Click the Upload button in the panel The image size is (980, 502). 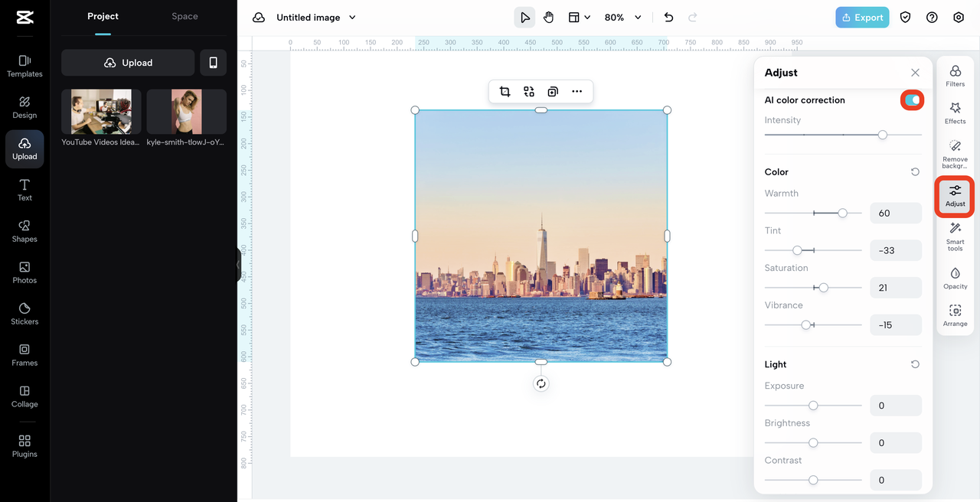[128, 63]
